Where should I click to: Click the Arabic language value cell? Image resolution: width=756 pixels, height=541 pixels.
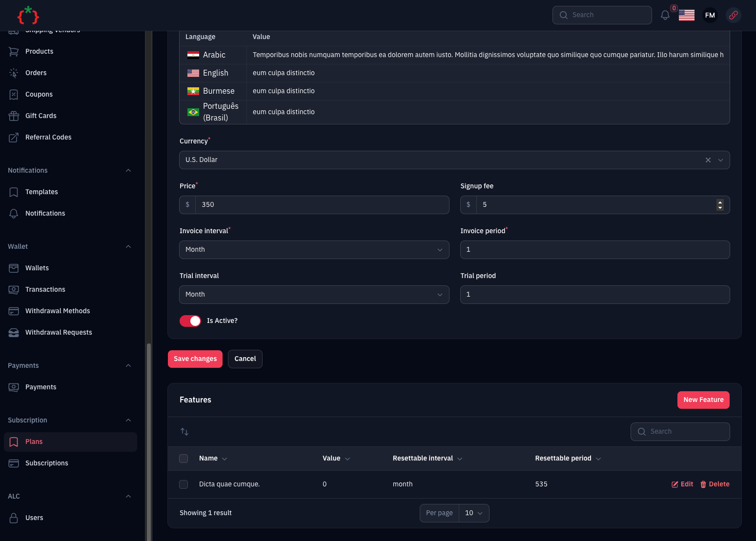coord(488,55)
